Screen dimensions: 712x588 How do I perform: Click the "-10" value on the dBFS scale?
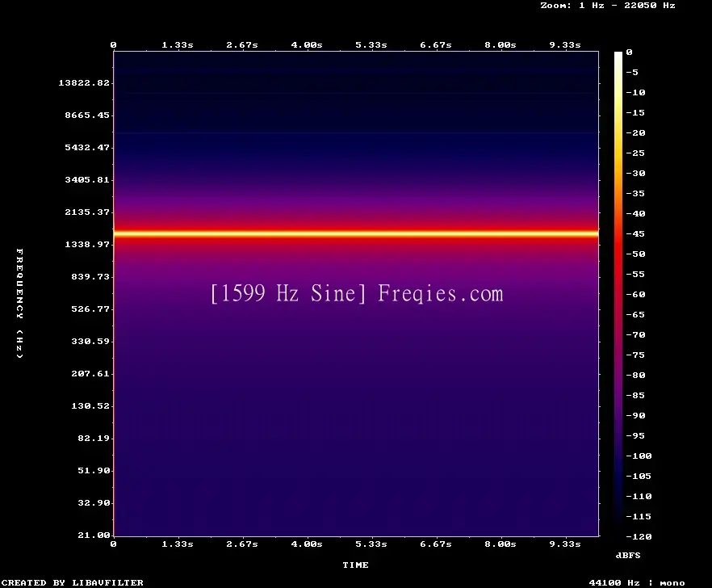635,92
